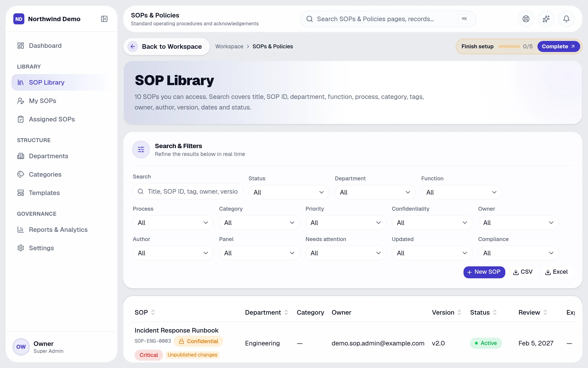The image size is (588, 368).
Task: Open Reports & Analytics
Action: point(62,230)
